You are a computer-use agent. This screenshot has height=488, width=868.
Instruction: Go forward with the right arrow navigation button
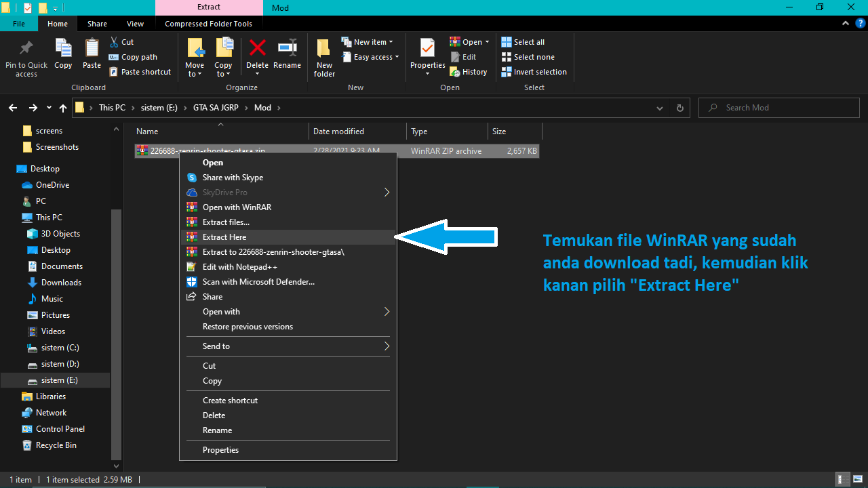click(x=33, y=108)
